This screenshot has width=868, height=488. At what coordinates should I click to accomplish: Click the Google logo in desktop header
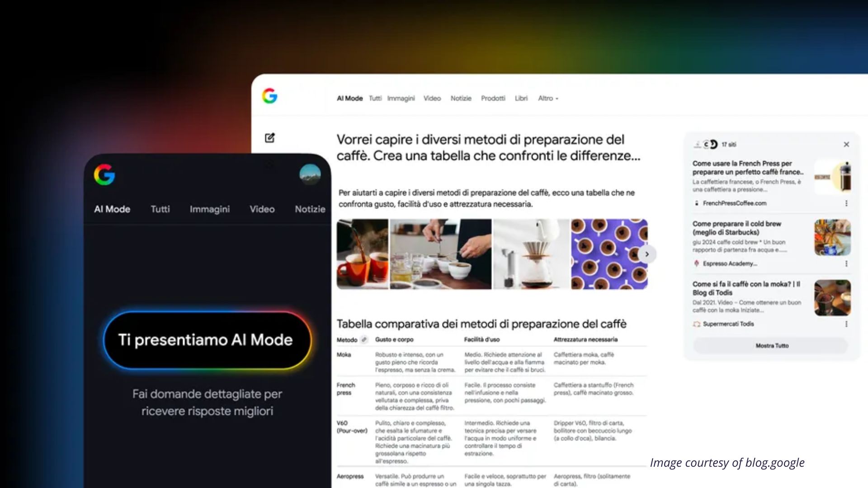269,96
